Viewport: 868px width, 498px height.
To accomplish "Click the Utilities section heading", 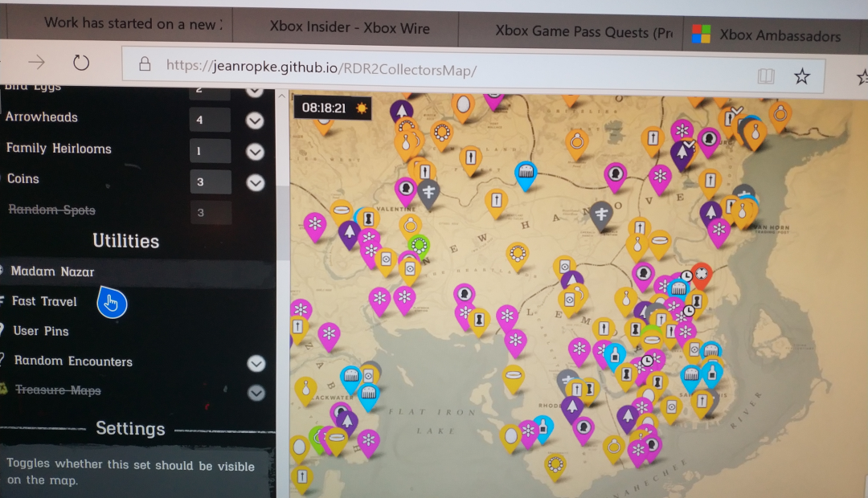I will coord(126,241).
